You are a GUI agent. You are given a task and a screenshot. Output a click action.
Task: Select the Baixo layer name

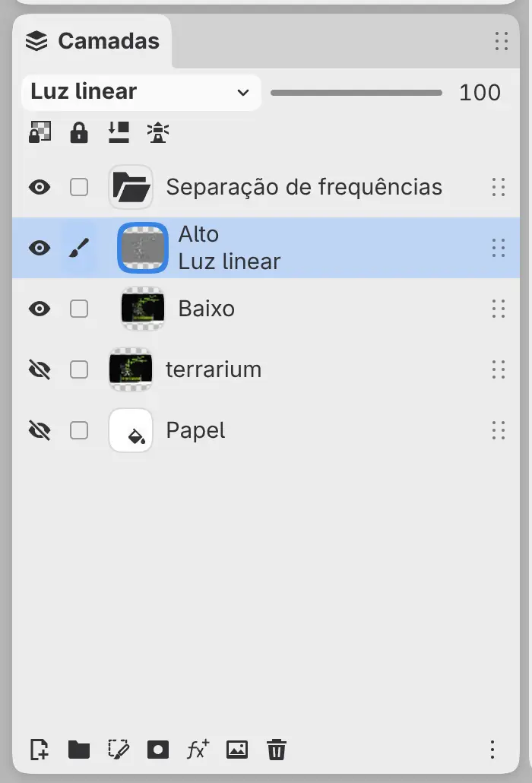207,309
